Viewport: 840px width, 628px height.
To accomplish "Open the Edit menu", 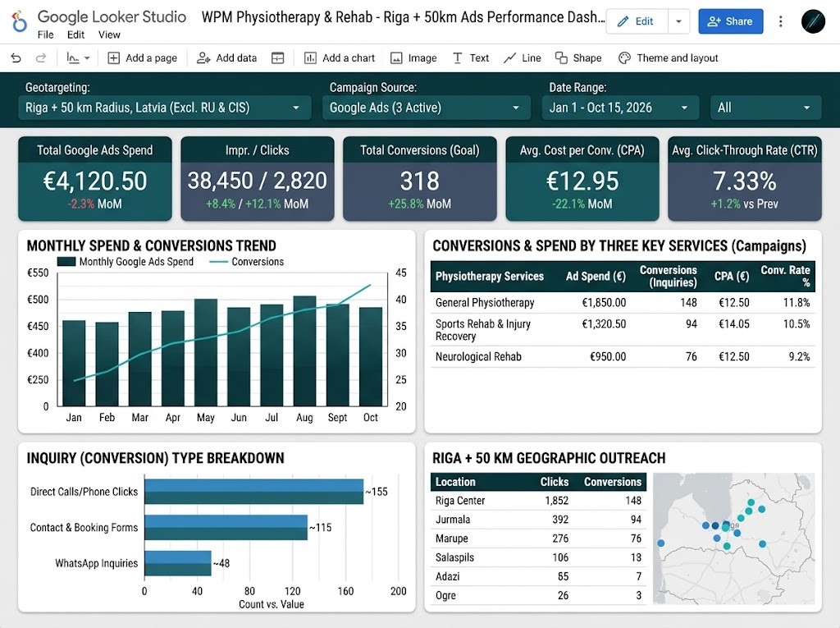I will click(75, 34).
